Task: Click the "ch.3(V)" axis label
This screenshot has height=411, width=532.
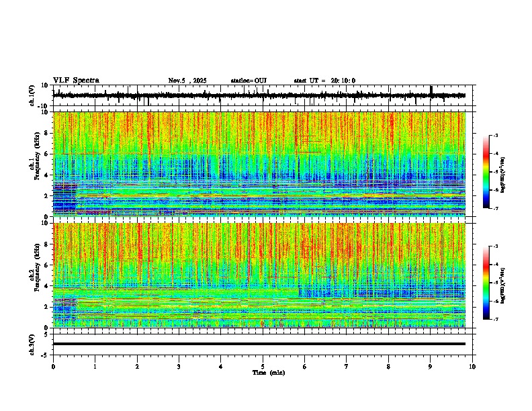Action: 32,345
